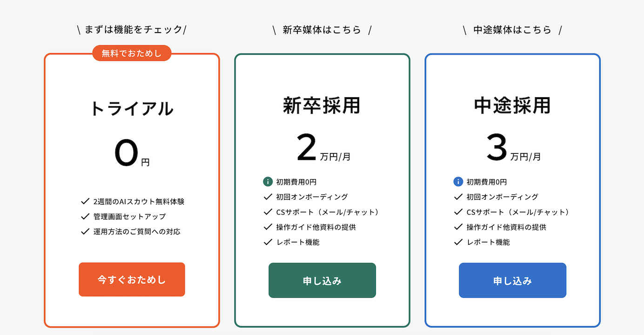Click 中途採用 checkmark beside CSサポート
The image size is (644, 335).
click(458, 212)
